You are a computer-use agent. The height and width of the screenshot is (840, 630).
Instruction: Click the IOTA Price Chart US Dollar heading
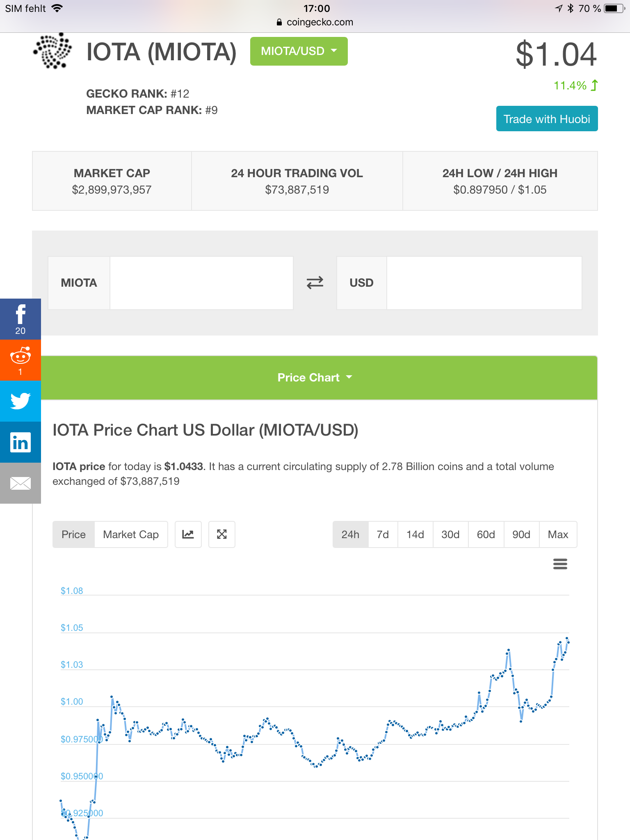tap(205, 430)
